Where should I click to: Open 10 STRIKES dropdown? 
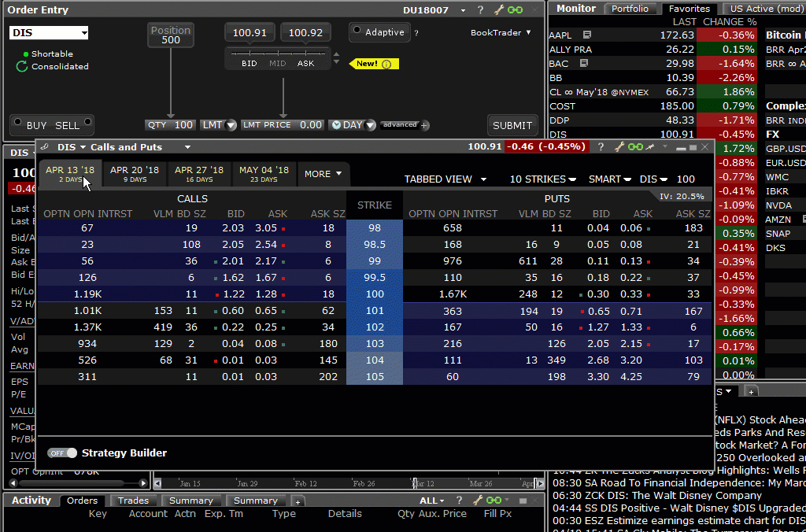[542, 179]
